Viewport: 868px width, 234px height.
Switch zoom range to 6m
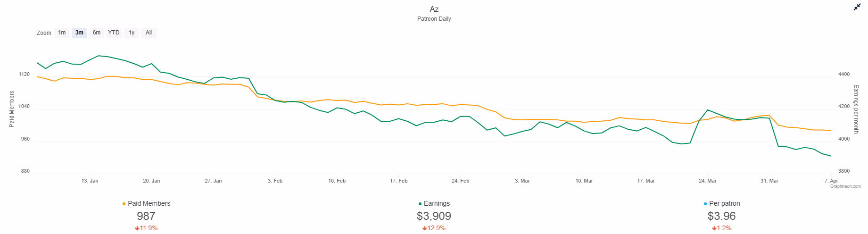[97, 33]
